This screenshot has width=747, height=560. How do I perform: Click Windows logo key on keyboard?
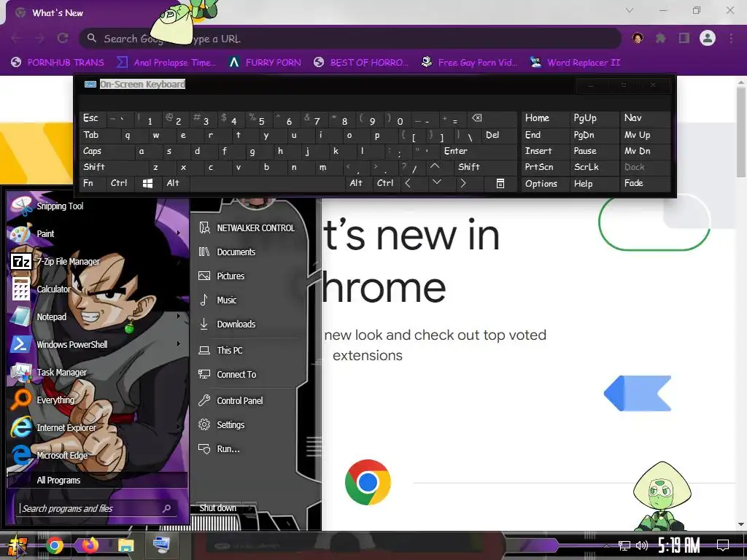(x=147, y=183)
